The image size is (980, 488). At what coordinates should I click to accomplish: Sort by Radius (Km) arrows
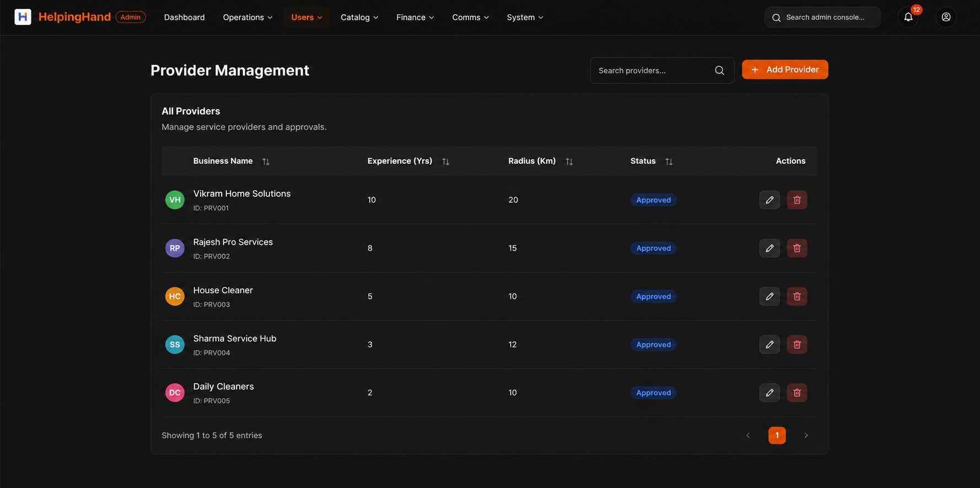(x=569, y=162)
